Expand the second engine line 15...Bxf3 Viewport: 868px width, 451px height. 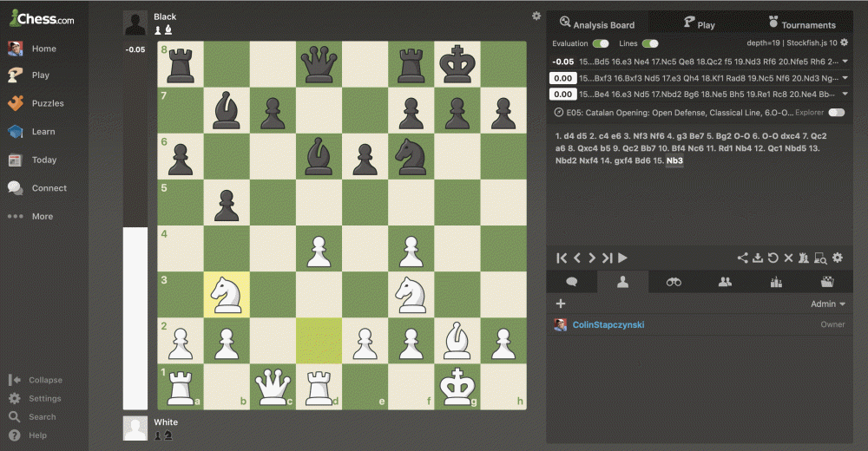coord(845,78)
